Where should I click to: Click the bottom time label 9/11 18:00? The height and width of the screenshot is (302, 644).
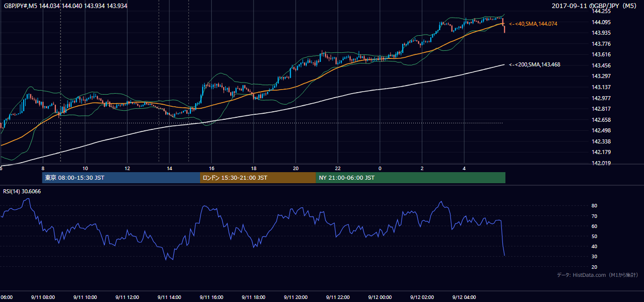point(253,297)
